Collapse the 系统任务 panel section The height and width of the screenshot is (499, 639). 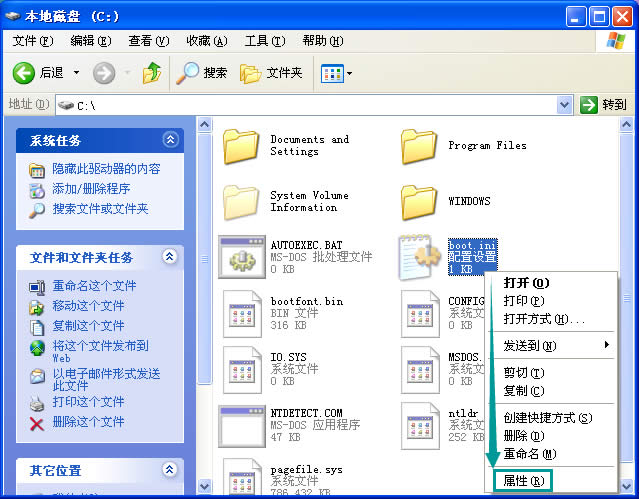pos(170,140)
